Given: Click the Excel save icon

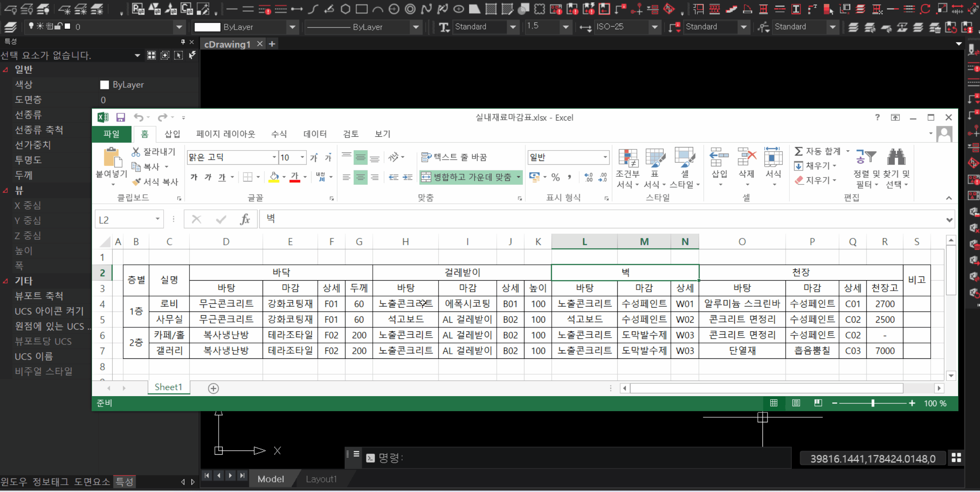Looking at the screenshot, I should pos(121,117).
